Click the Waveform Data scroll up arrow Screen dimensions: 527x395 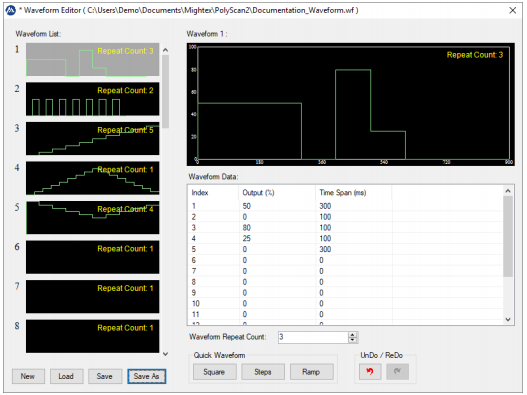pos(508,191)
